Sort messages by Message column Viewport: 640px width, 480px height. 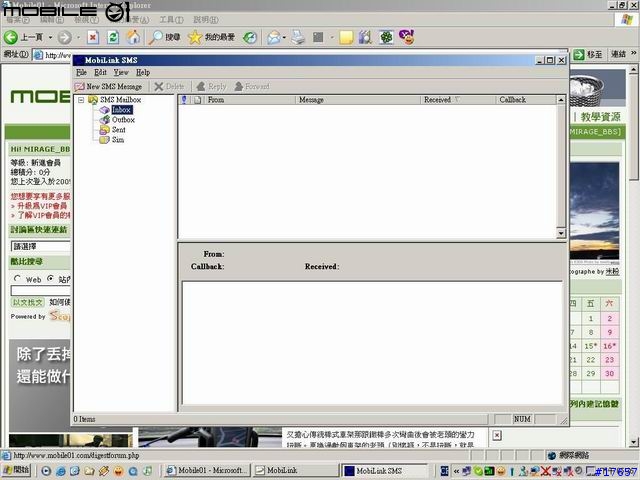[x=358, y=100]
